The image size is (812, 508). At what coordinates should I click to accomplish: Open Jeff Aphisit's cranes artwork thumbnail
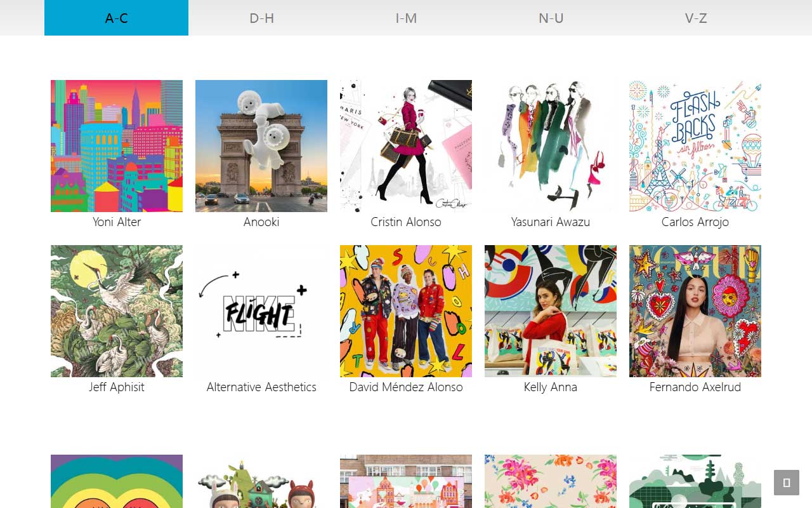point(117,311)
